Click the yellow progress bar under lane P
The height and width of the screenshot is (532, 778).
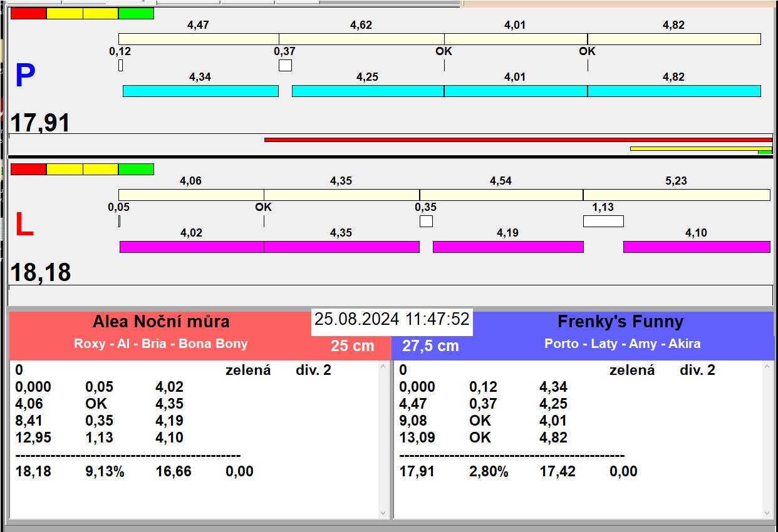701,148
